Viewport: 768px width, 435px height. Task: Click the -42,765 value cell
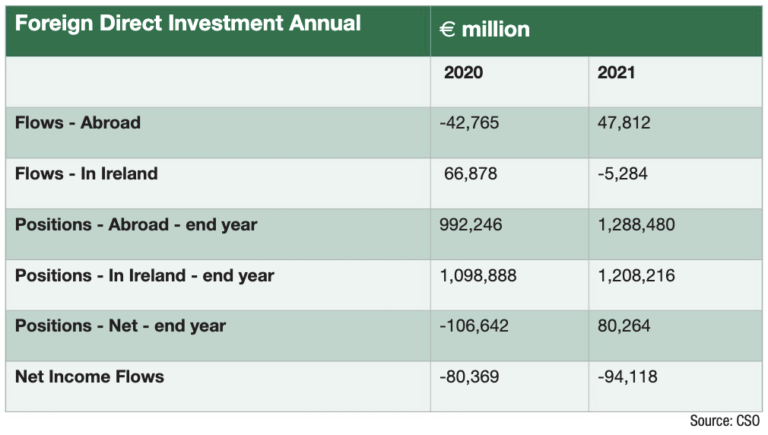pyautogui.click(x=469, y=123)
